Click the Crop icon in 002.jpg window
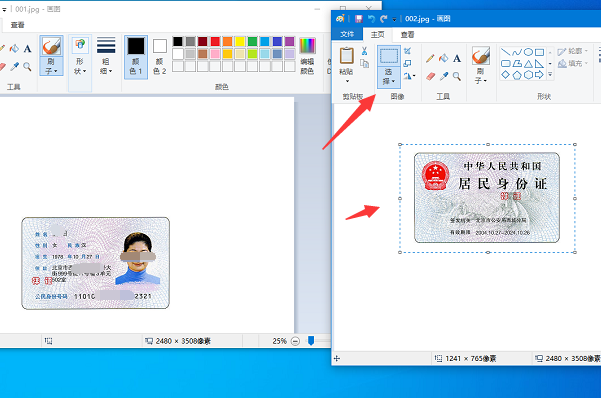The width and height of the screenshot is (601, 398). (x=407, y=51)
